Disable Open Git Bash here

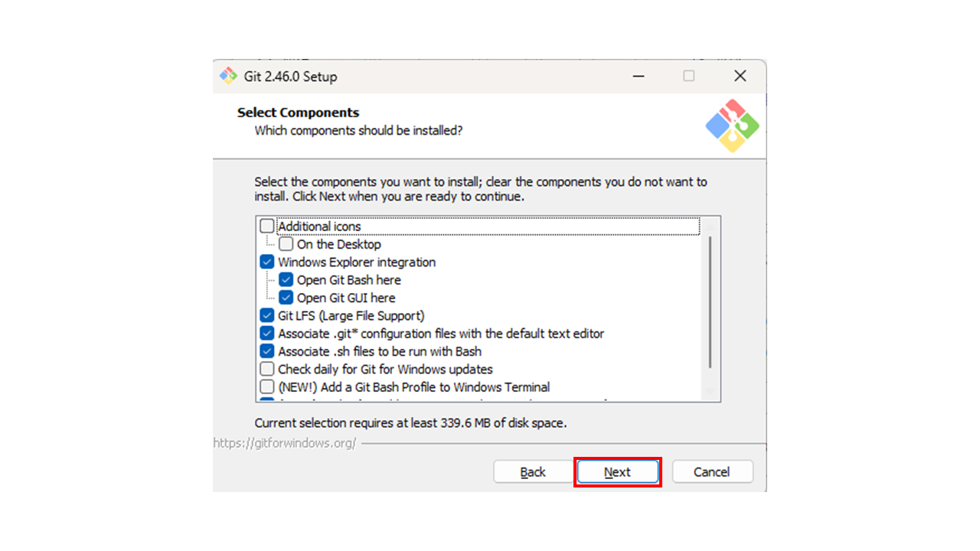click(286, 280)
